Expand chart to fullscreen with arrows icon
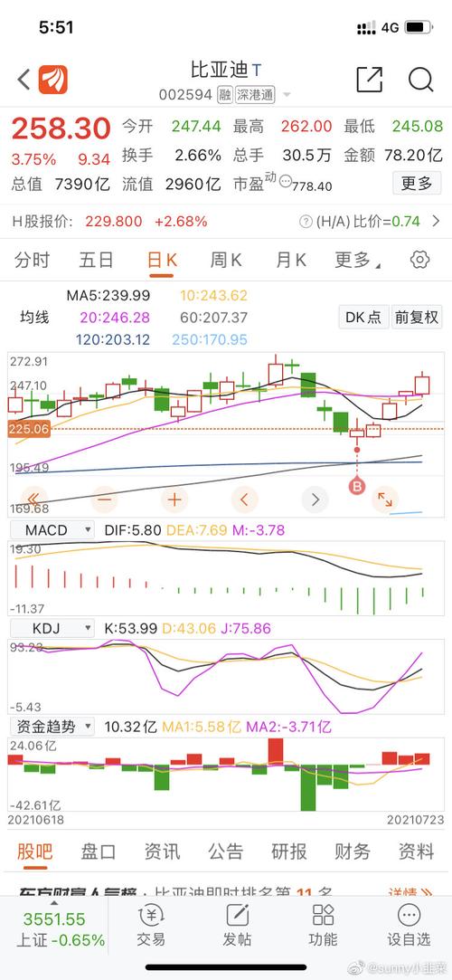This screenshot has height=980, width=452. tap(385, 500)
